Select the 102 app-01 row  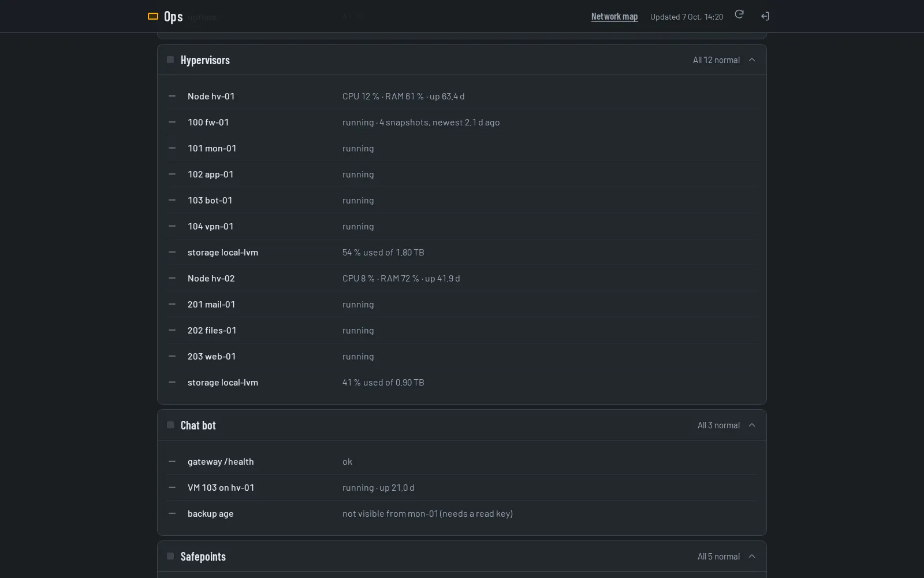(x=462, y=174)
